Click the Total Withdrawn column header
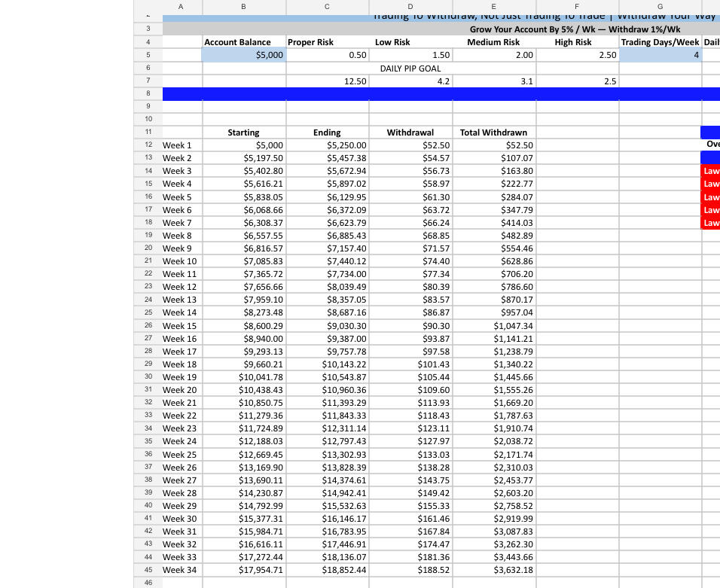The width and height of the screenshot is (720, 588). tap(494, 133)
